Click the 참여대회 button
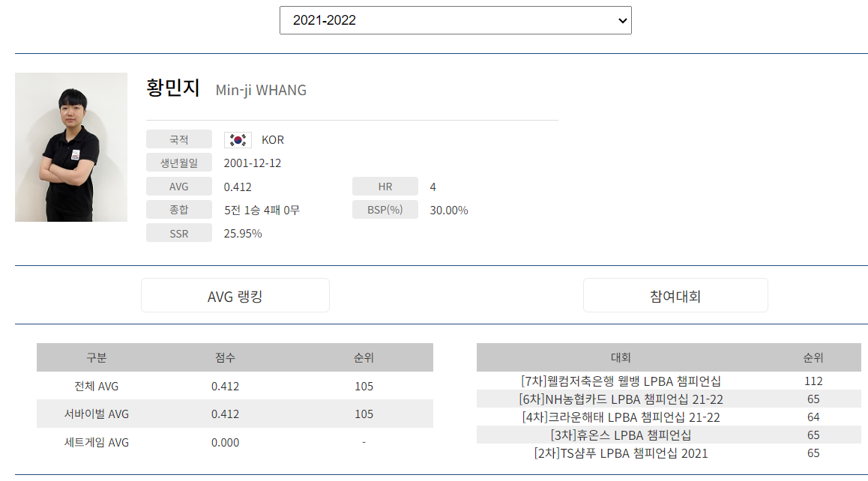Screen dimensions: 868x481 click(675, 295)
